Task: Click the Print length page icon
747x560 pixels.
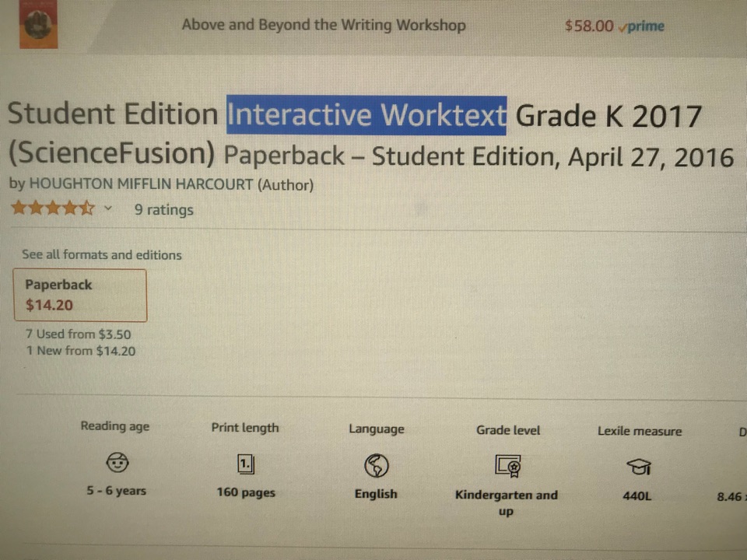Action: 245,464
